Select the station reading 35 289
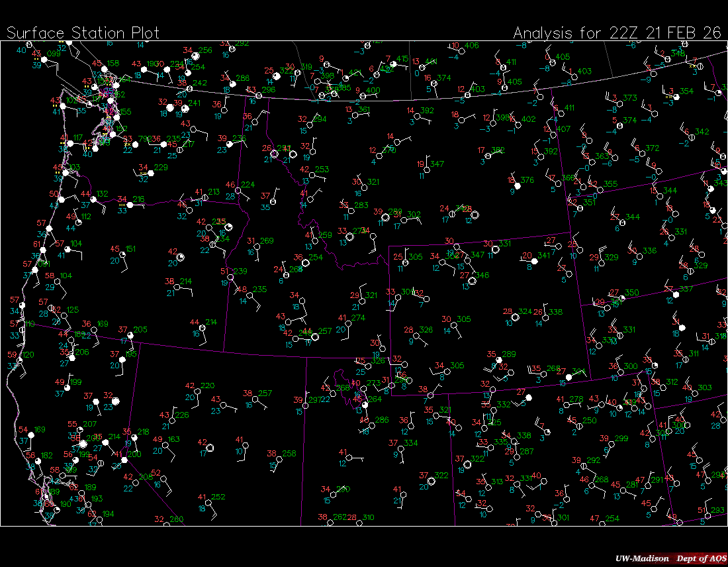The height and width of the screenshot is (567, 728). click(499, 360)
